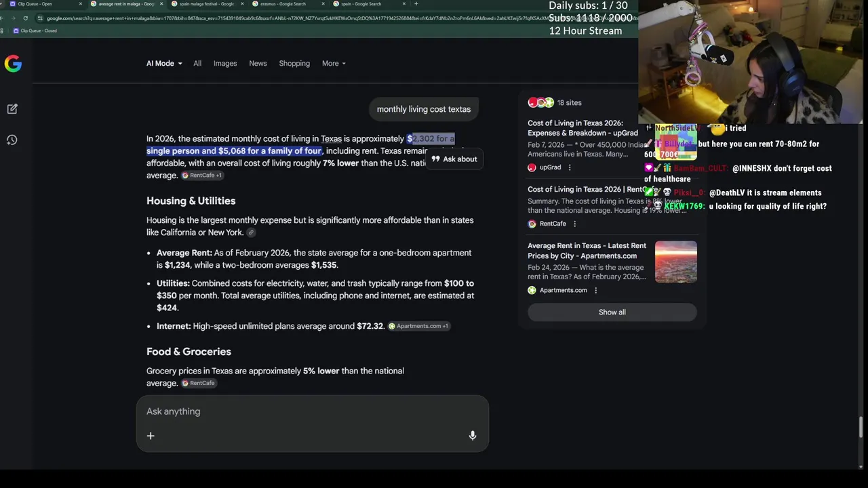868x488 pixels.
Task: Switch to spain - Google Search tab
Action: (361, 4)
